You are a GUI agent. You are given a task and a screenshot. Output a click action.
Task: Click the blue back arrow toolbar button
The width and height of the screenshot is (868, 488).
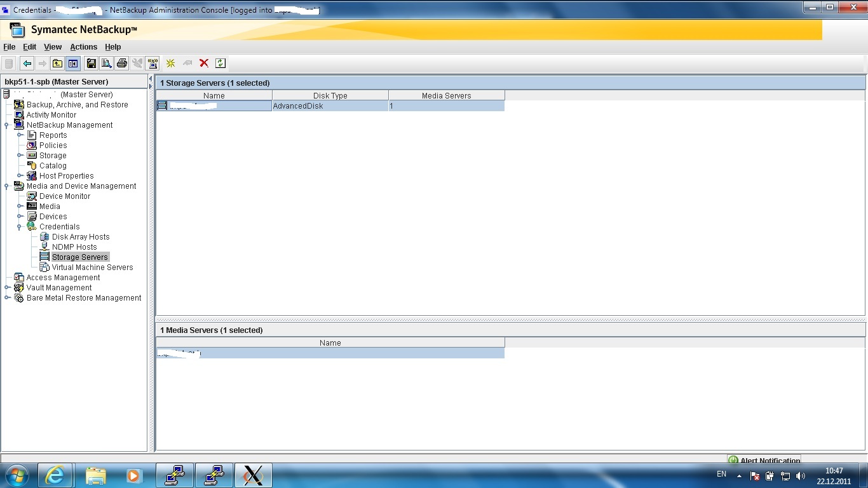pyautogui.click(x=27, y=63)
